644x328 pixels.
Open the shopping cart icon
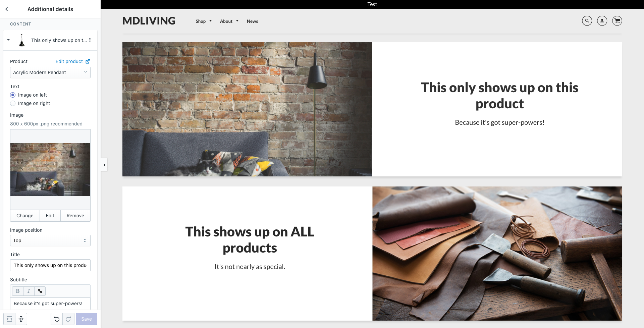tap(617, 21)
